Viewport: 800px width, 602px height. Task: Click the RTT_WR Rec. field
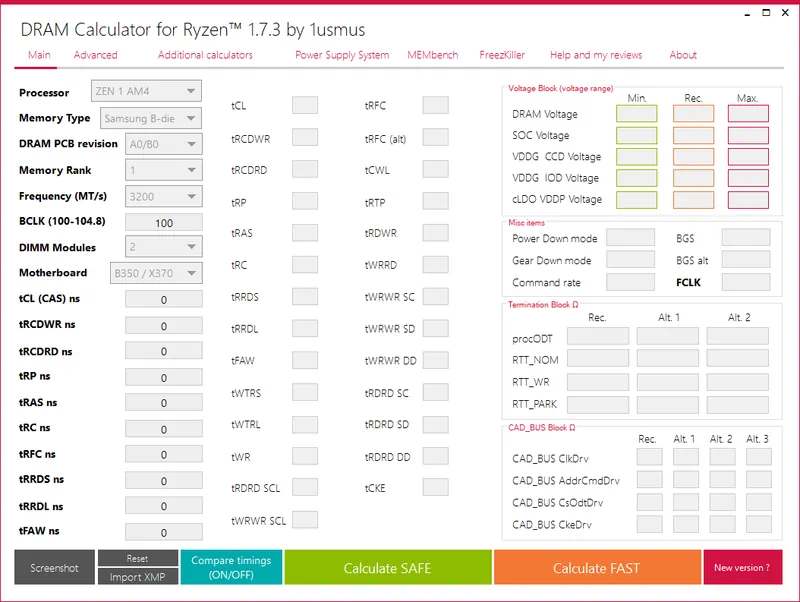(x=598, y=382)
